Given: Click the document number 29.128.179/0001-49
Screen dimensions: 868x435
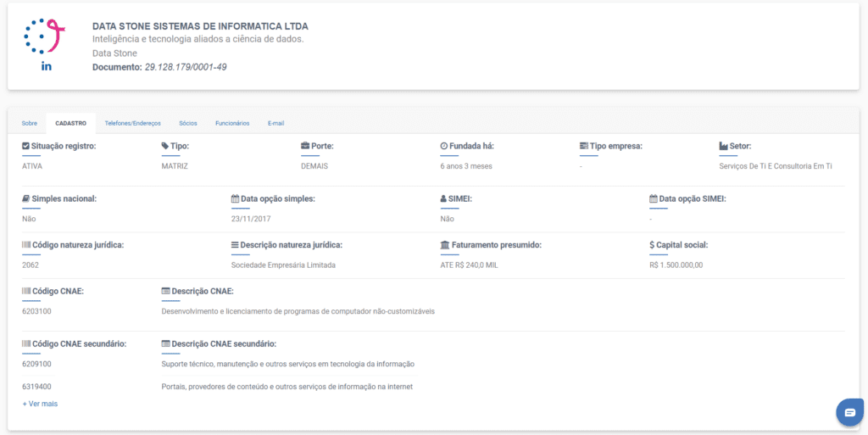Looking at the screenshot, I should (186, 67).
